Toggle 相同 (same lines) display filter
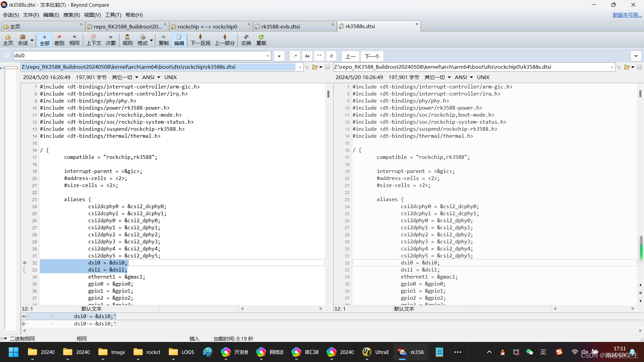Screen dimensions: 644x362 tap(74, 40)
